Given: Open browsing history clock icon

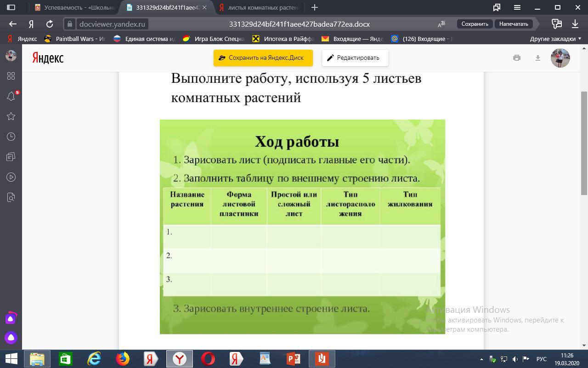Looking at the screenshot, I should [11, 137].
